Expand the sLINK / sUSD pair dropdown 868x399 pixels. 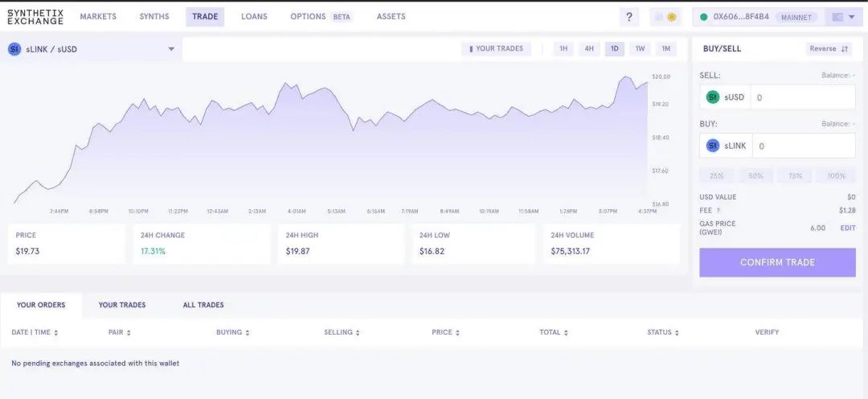(x=172, y=49)
